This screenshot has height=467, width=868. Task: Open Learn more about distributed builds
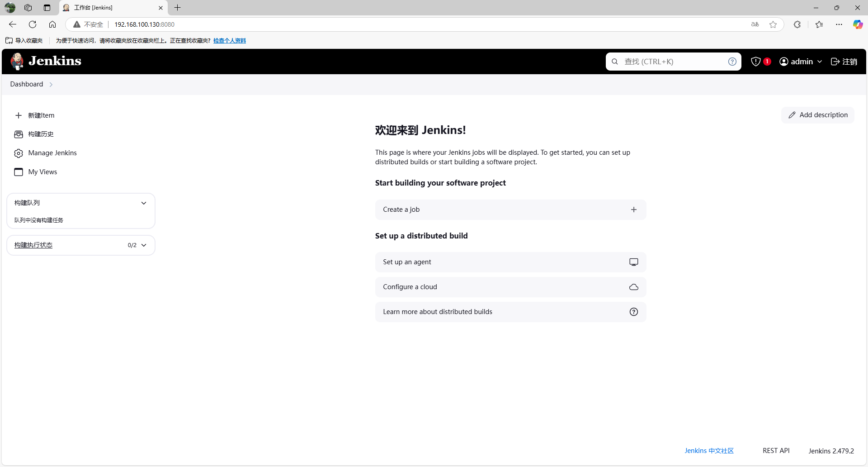click(x=510, y=312)
